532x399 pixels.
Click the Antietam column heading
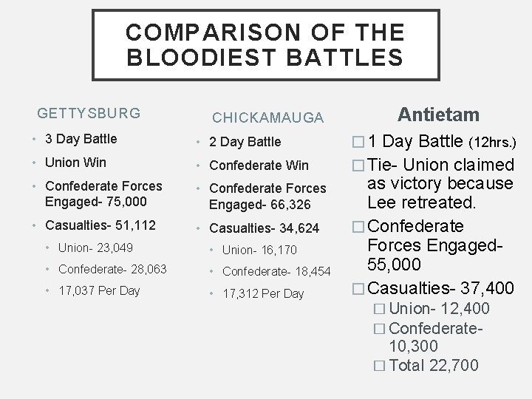click(439, 114)
